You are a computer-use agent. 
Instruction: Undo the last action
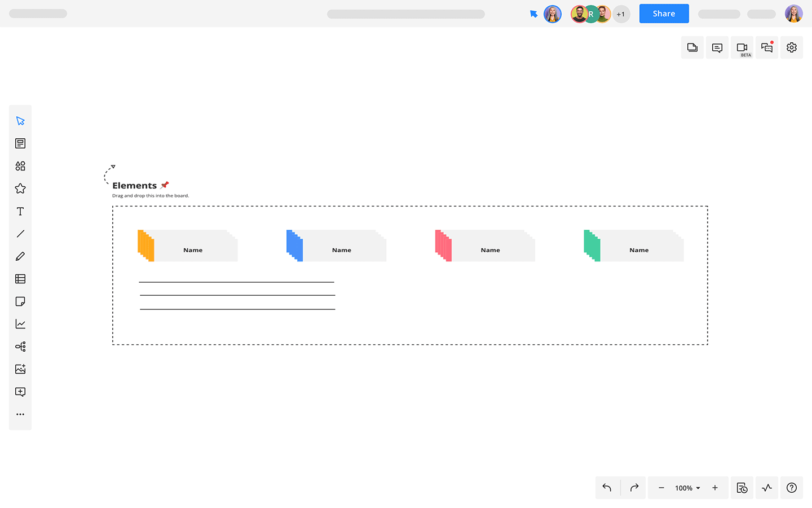[607, 488]
